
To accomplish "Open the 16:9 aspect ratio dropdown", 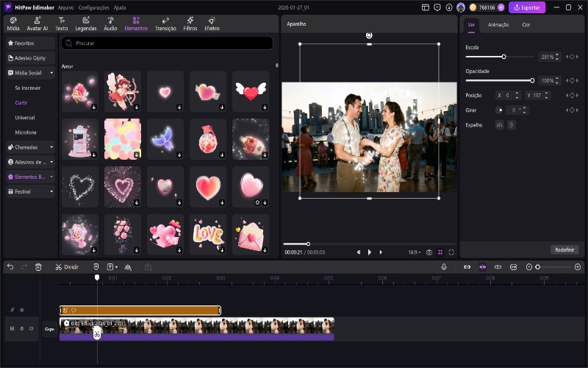I will 415,252.
